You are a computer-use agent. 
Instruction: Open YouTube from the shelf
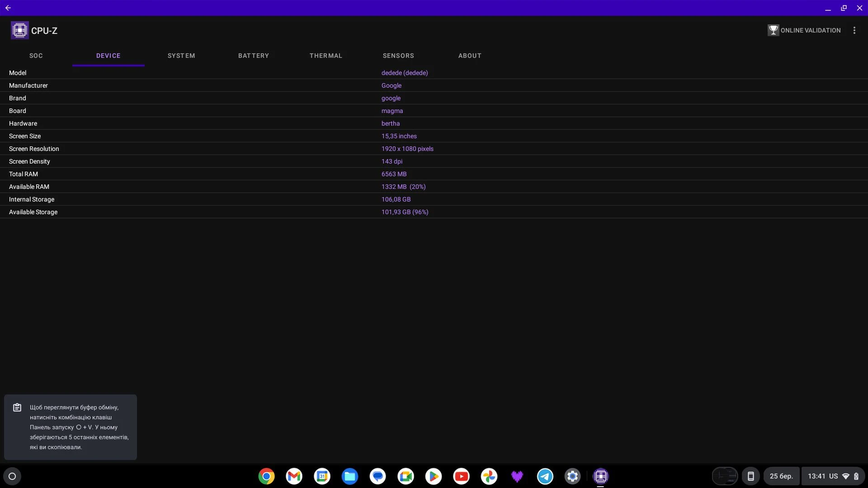click(462, 476)
